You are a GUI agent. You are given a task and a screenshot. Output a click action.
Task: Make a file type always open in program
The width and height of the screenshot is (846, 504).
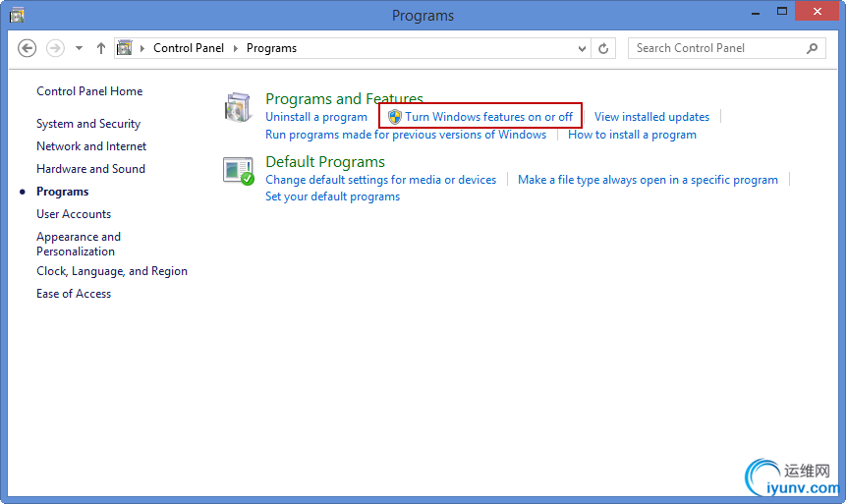pos(648,180)
